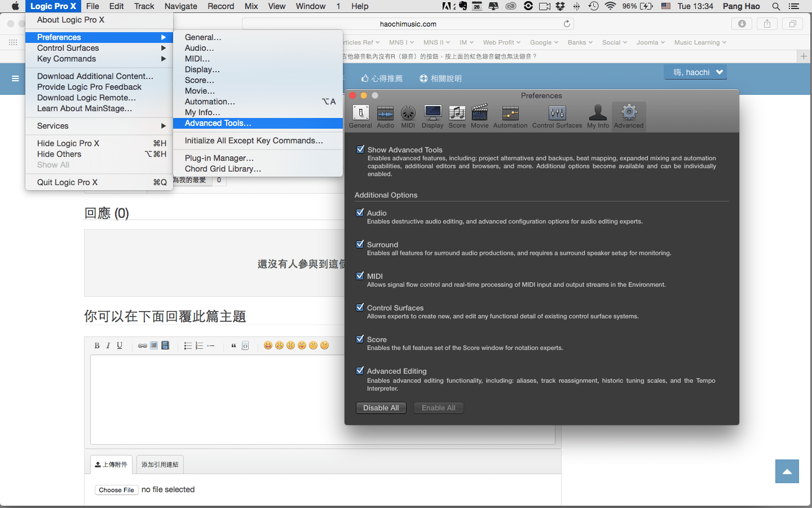Expand the haochi user dropdown
Image resolution: width=812 pixels, height=508 pixels.
(x=696, y=72)
